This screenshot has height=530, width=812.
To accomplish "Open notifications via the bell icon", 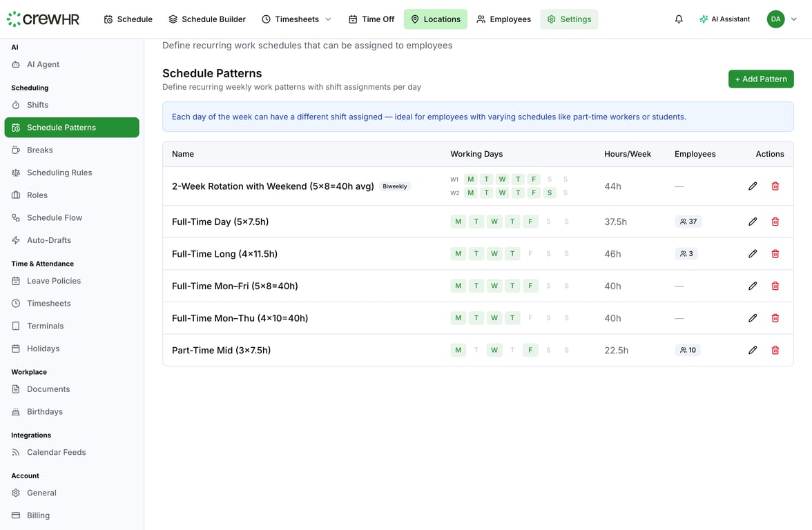I will click(x=679, y=19).
